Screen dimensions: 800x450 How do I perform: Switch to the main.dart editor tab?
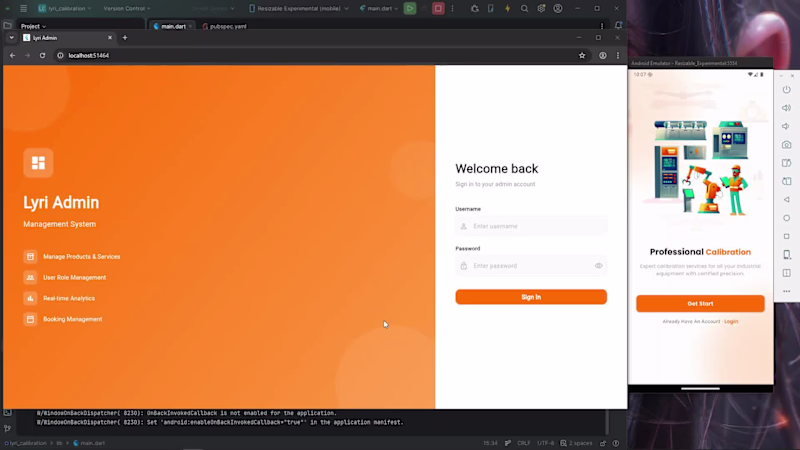173,26
